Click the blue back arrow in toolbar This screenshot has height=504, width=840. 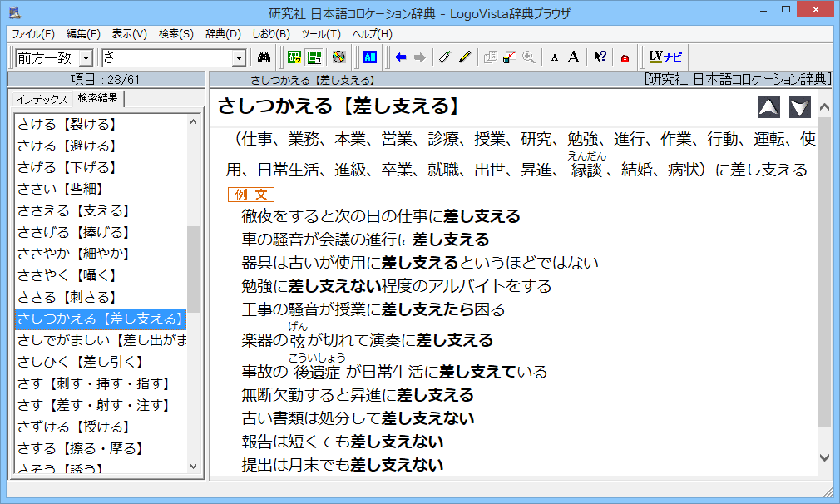click(x=401, y=57)
